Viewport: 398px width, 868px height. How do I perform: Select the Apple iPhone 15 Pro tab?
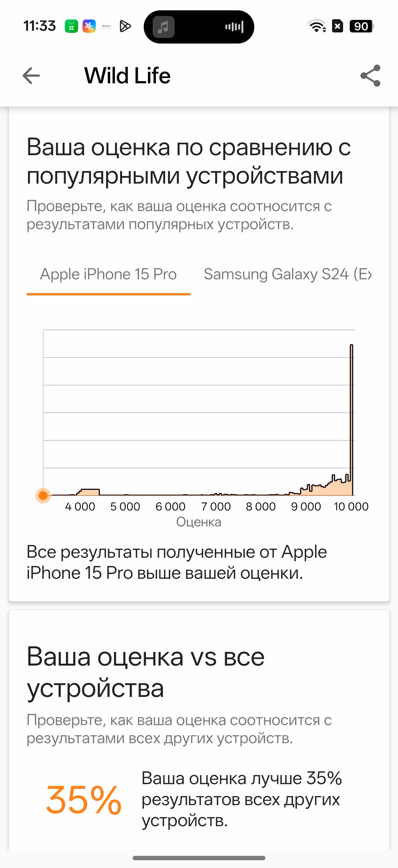tap(108, 275)
